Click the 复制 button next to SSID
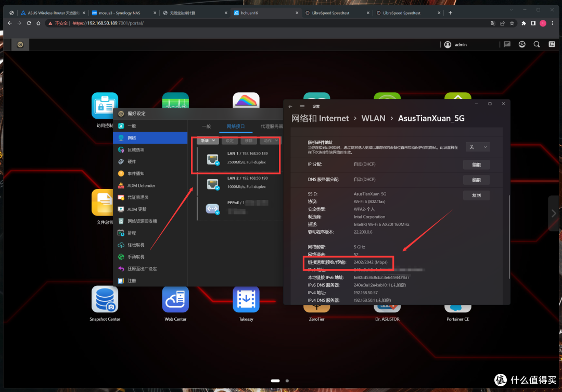Screen dimensions: 562x392 tap(476, 195)
